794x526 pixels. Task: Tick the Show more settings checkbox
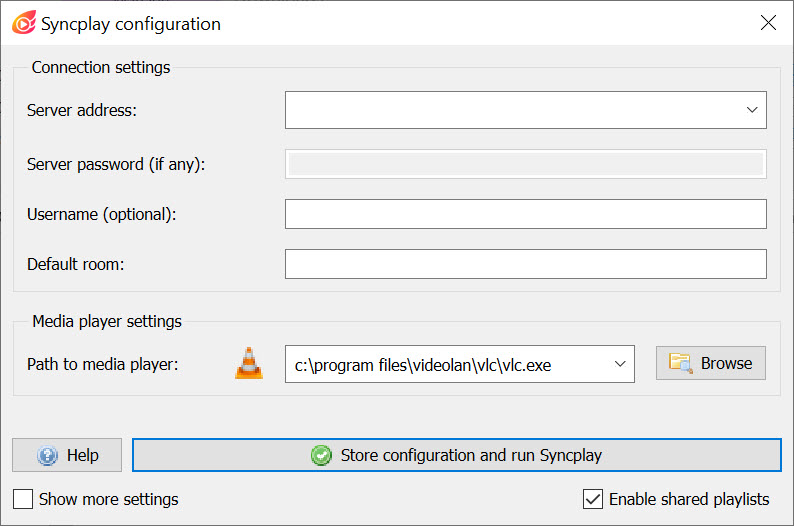(23, 499)
